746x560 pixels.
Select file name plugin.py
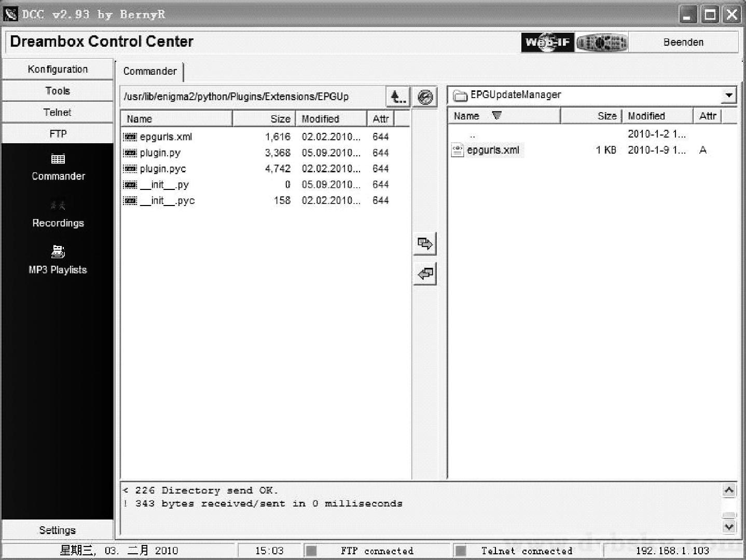(160, 153)
